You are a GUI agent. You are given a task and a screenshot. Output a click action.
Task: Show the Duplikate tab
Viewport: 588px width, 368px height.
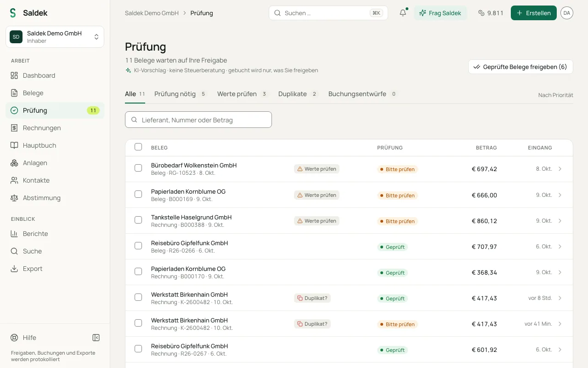pyautogui.click(x=298, y=94)
